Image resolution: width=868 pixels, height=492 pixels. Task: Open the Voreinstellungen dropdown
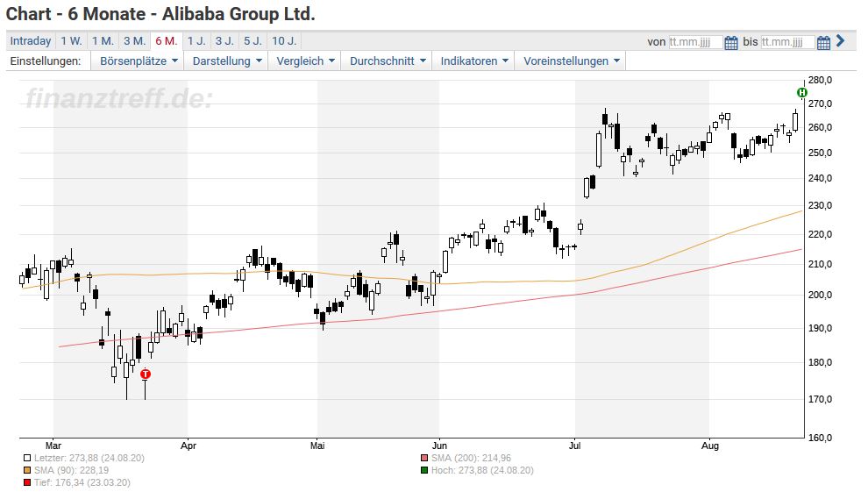[x=571, y=61]
